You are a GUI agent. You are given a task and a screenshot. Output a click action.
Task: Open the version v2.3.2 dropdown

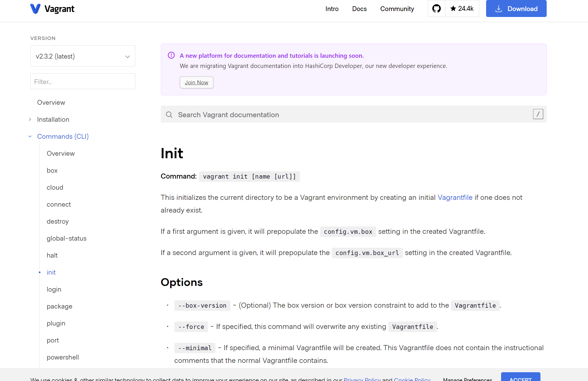click(x=83, y=56)
